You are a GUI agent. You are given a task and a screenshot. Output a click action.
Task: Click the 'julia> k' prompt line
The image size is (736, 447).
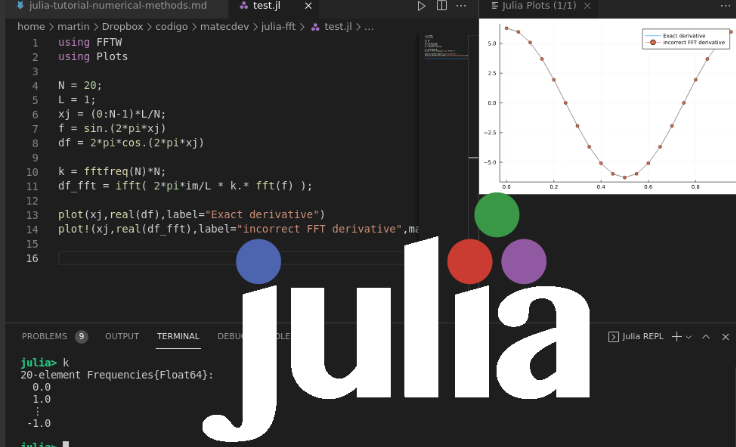click(45, 362)
